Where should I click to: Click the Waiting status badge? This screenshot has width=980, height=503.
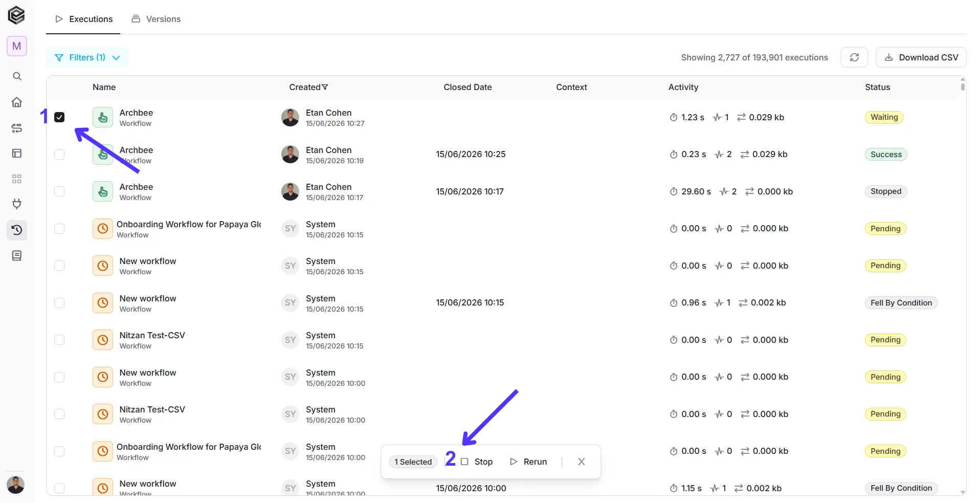(884, 117)
